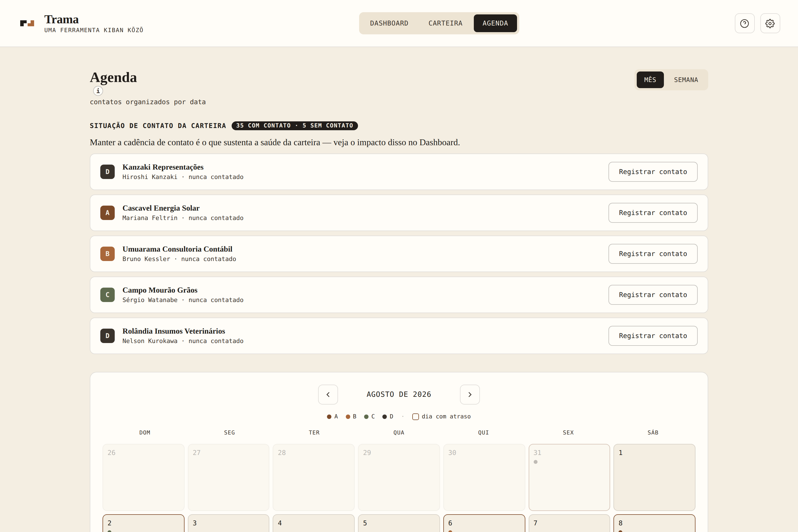Click the D badge for Rolândia Insumos

[x=108, y=336]
